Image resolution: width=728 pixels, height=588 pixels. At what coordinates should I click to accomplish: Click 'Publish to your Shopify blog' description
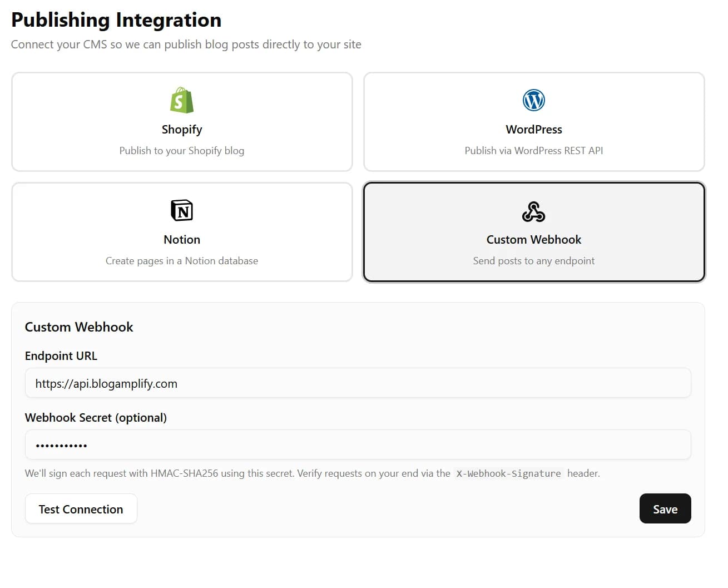tap(181, 150)
